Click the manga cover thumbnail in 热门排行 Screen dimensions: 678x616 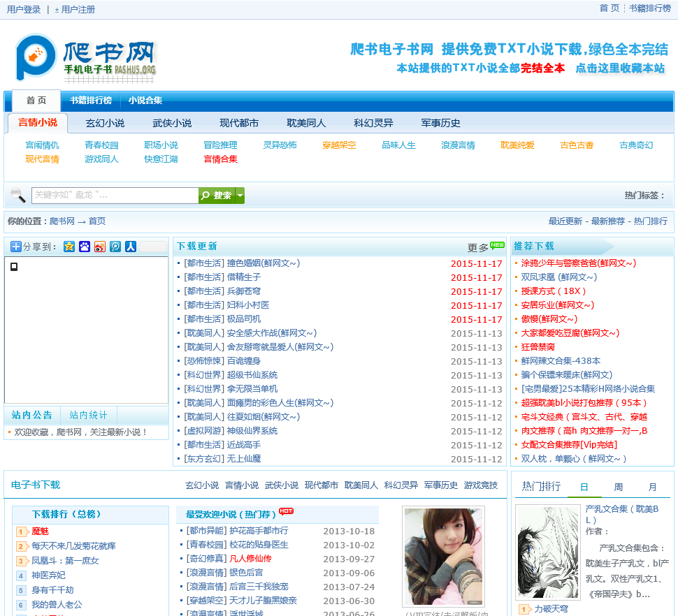[x=547, y=552]
